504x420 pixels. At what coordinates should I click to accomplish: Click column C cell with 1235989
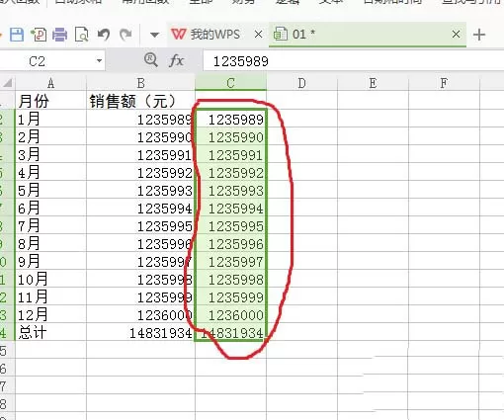pos(230,119)
